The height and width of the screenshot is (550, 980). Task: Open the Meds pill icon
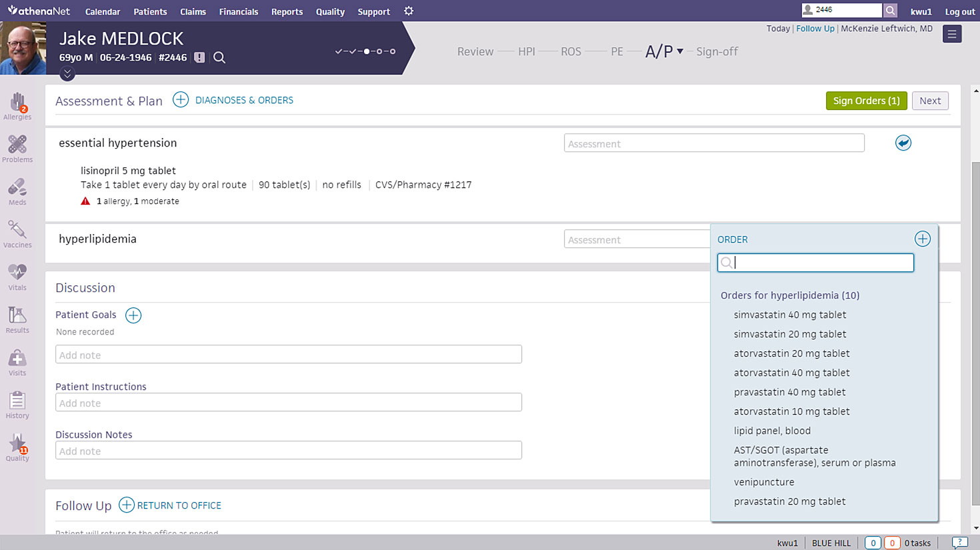(x=17, y=187)
